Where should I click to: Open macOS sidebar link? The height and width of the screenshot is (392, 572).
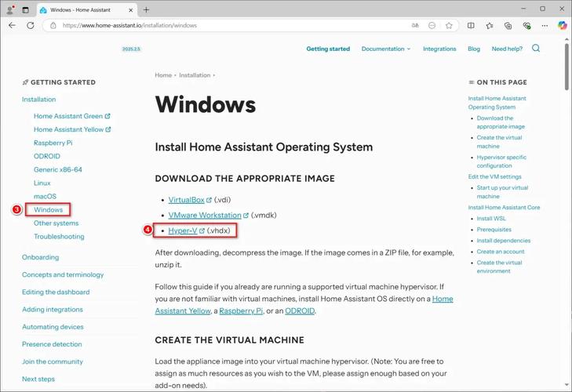click(45, 196)
